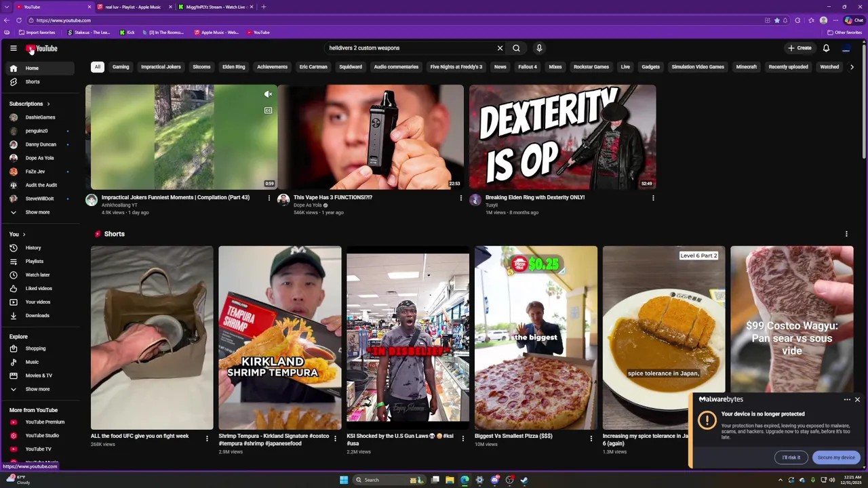Select the Live chip

click(x=625, y=66)
